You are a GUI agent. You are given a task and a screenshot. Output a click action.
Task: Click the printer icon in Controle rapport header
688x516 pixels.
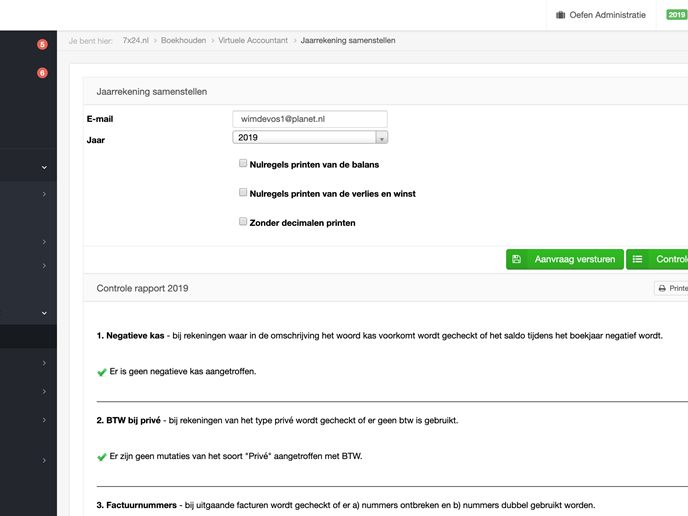pyautogui.click(x=662, y=288)
